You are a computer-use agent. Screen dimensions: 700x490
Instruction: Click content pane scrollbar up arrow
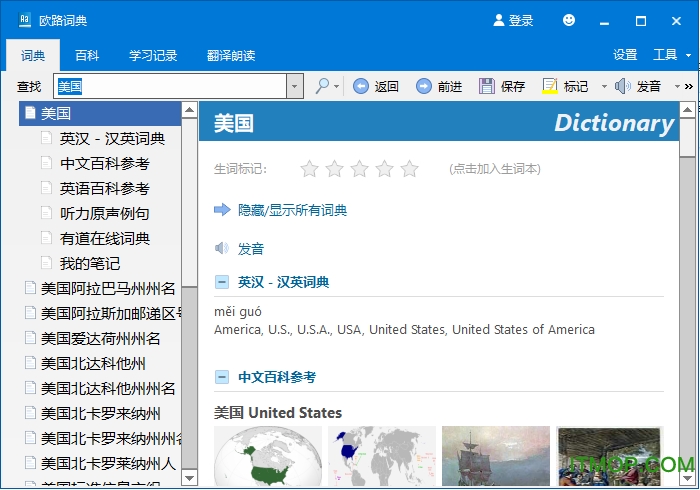tap(687, 110)
